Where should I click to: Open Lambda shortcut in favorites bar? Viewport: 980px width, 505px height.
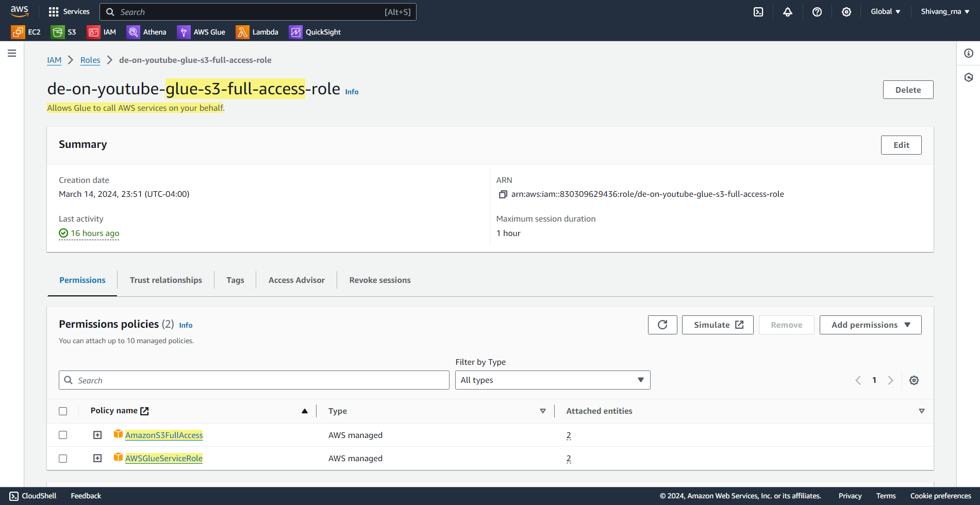pos(257,32)
